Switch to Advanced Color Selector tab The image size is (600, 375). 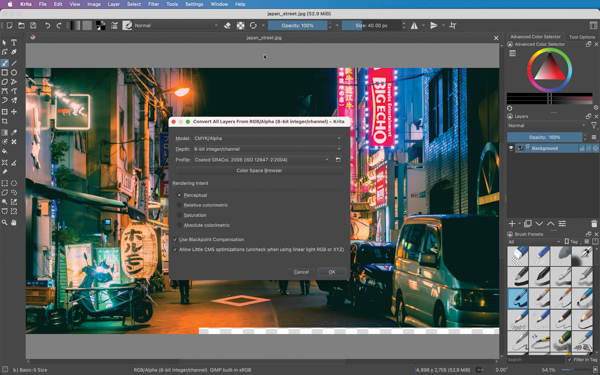pos(535,37)
